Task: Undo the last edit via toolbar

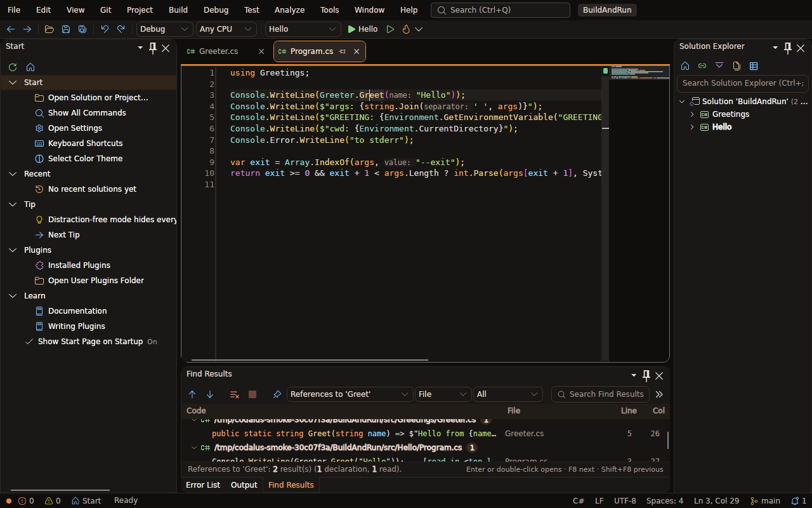Action: (x=105, y=29)
